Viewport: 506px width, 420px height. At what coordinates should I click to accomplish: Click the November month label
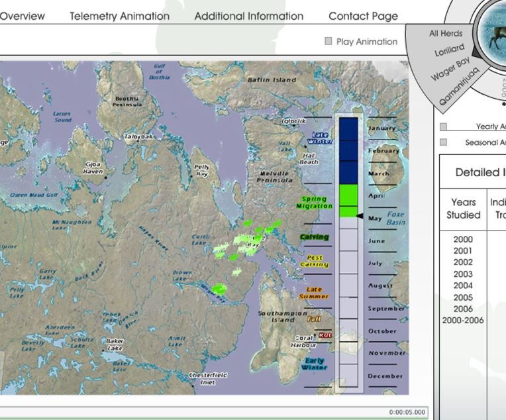387,353
